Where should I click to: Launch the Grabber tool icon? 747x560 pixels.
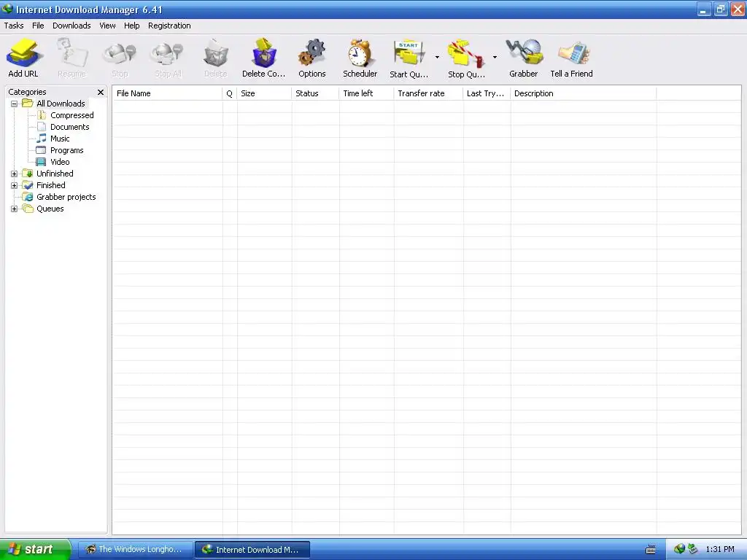[x=524, y=52]
